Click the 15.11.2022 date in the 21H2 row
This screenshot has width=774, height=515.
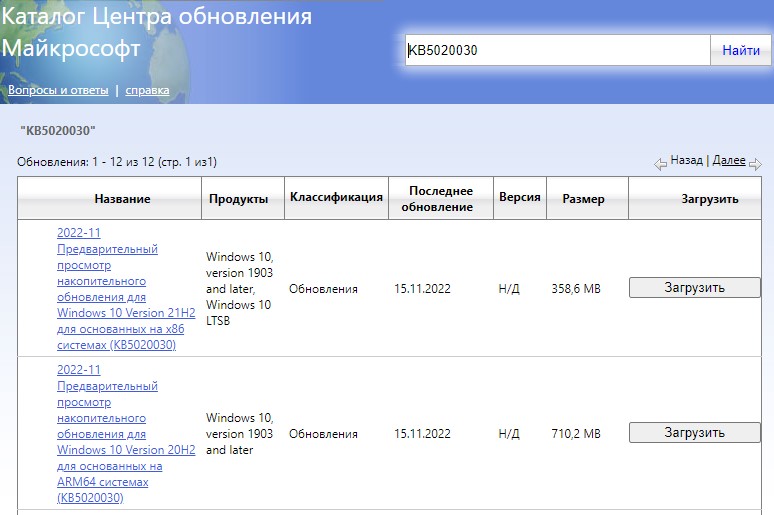[x=422, y=288]
